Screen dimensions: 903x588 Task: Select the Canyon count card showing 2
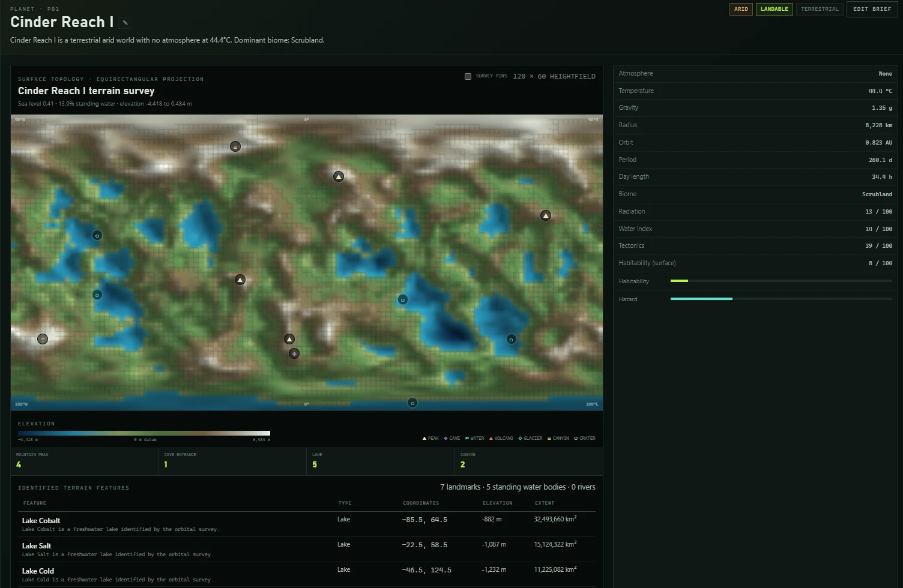(529, 461)
